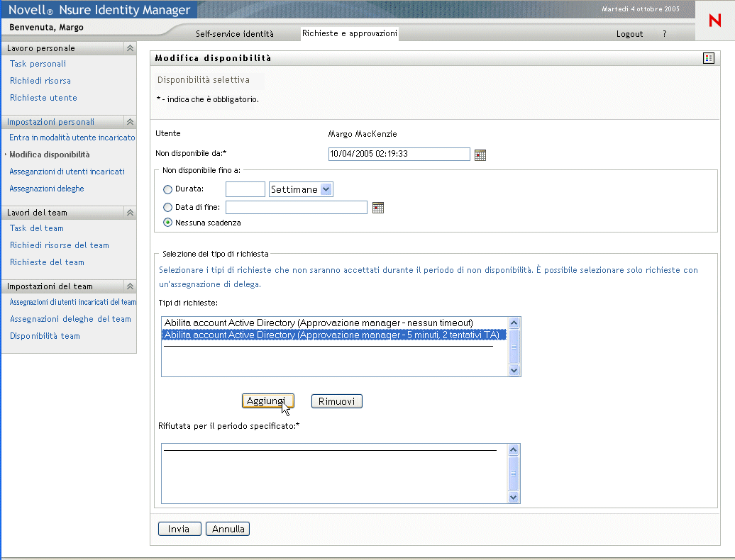Viewport: 735px width, 560px height.
Task: Select the Nessuna scadenza radio button
Action: tap(167, 223)
